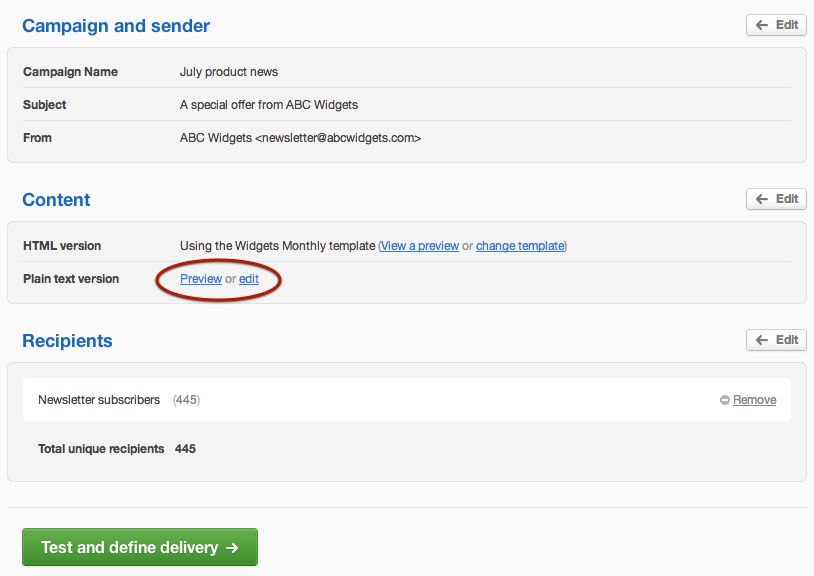
Task: Click the arrow icon in the Recipients Edit button
Action: (762, 339)
